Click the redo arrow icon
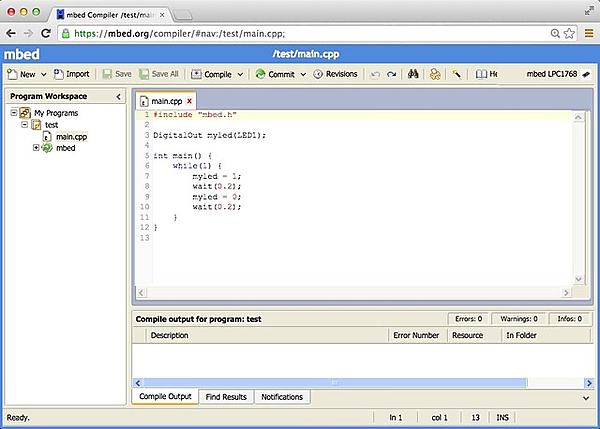 click(x=392, y=74)
